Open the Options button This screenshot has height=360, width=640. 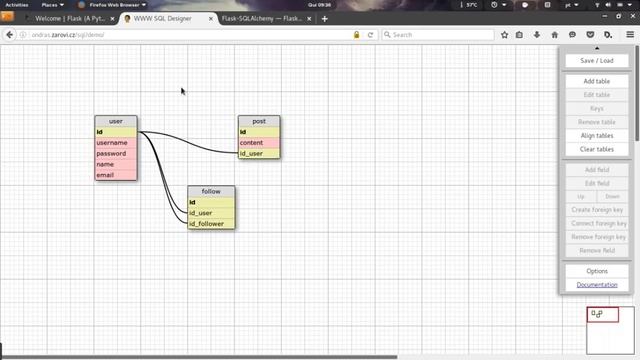[597, 271]
